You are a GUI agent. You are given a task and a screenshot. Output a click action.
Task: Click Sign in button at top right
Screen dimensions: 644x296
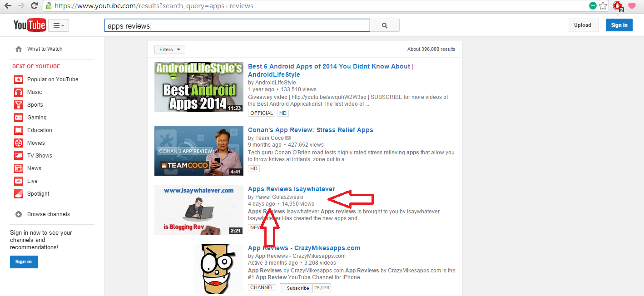619,25
